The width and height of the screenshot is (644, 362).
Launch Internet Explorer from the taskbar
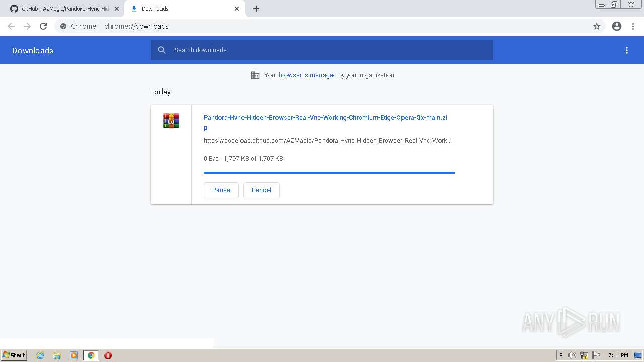pyautogui.click(x=40, y=355)
